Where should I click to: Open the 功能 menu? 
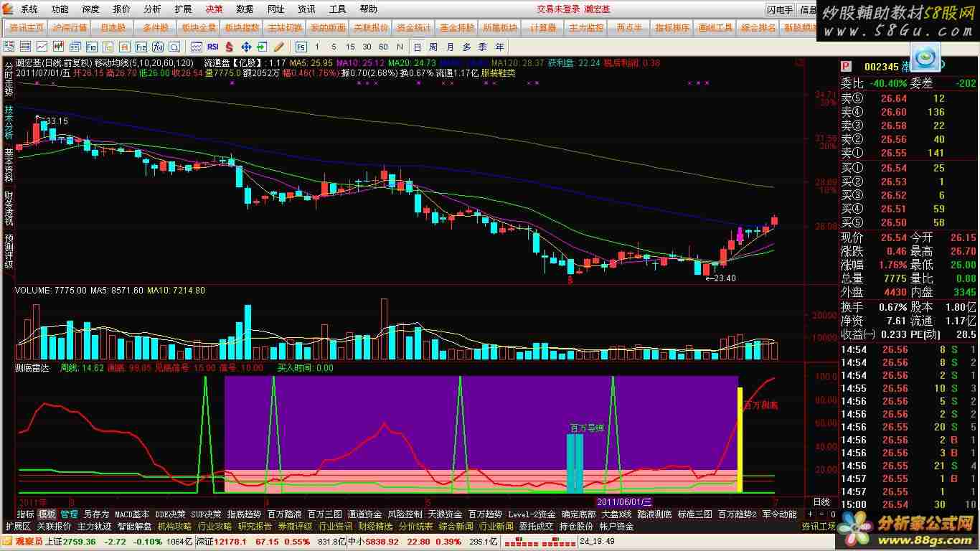click(x=60, y=9)
